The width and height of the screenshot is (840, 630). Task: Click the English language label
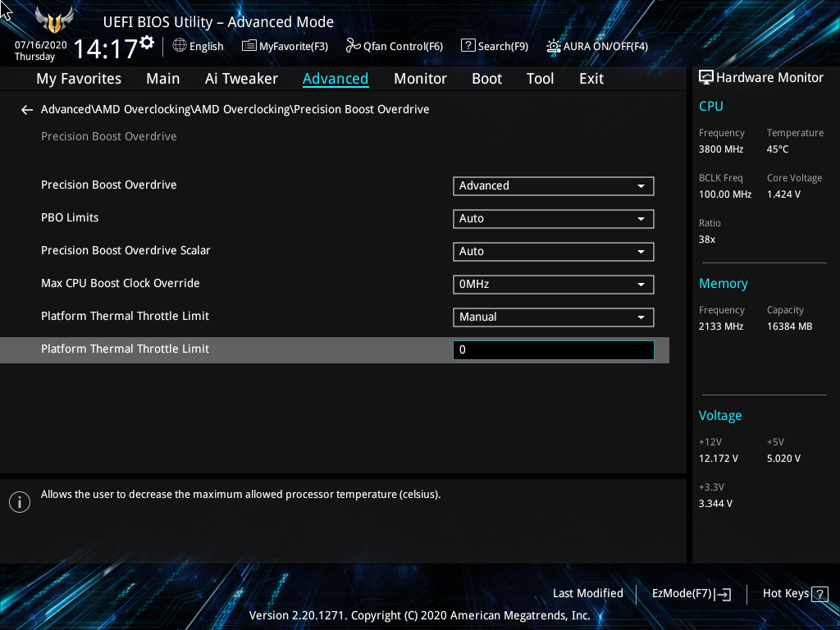click(206, 47)
